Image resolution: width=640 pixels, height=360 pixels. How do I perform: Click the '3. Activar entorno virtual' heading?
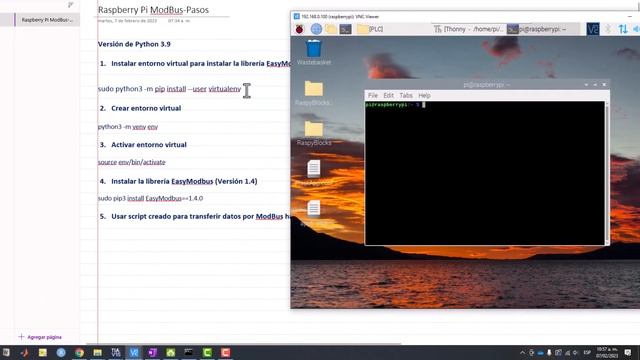pyautogui.click(x=143, y=144)
